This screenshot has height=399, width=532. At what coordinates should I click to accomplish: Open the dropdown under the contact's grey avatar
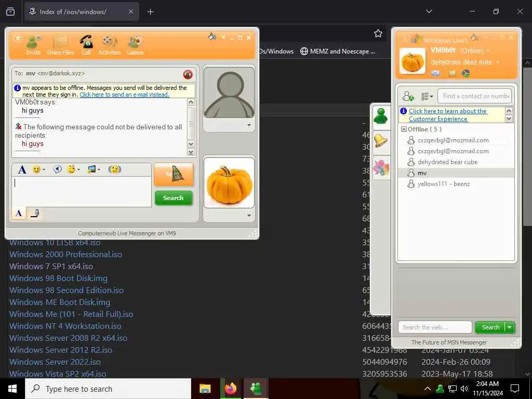point(249,126)
